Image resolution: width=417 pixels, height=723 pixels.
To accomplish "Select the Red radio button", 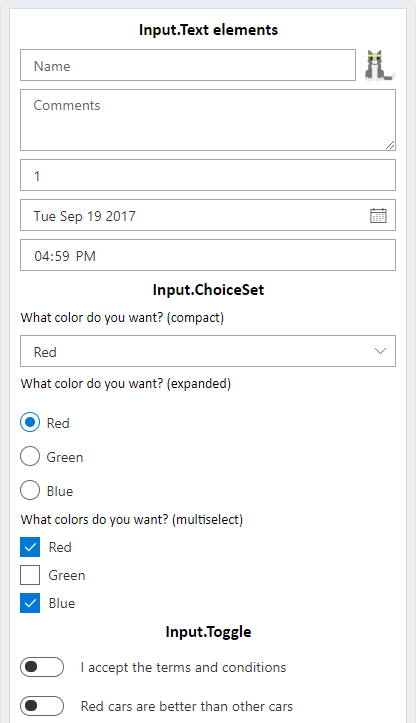I will click(x=30, y=422).
